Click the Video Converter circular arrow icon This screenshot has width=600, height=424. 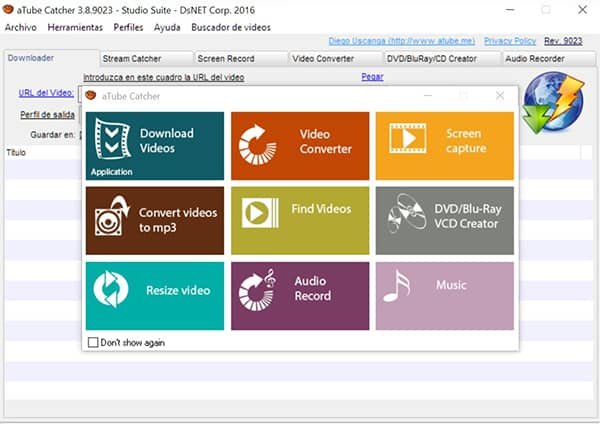coord(257,145)
